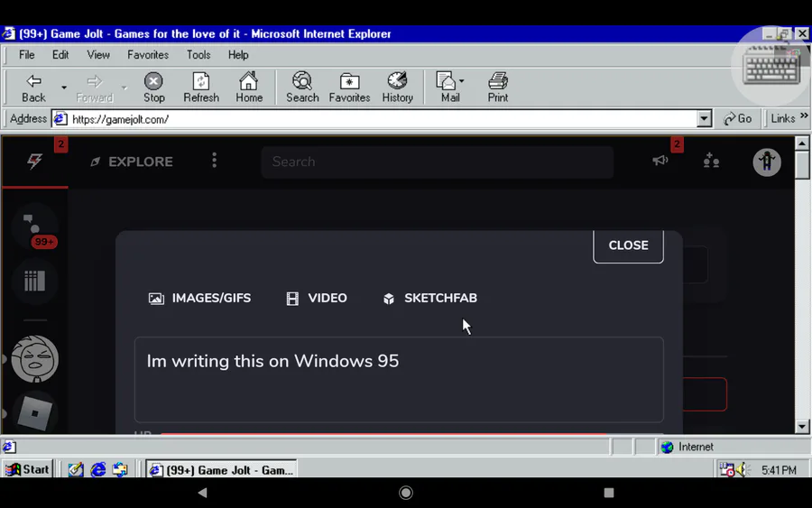This screenshot has width=812, height=508.
Task: Choose the SKETCHFAB attachment option
Action: coord(430,299)
